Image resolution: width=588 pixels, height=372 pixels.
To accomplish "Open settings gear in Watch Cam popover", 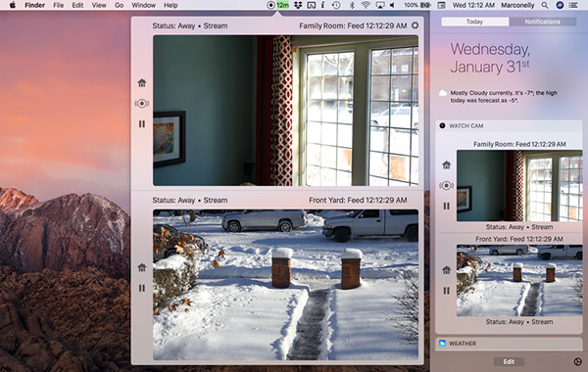I will pyautogui.click(x=415, y=25).
